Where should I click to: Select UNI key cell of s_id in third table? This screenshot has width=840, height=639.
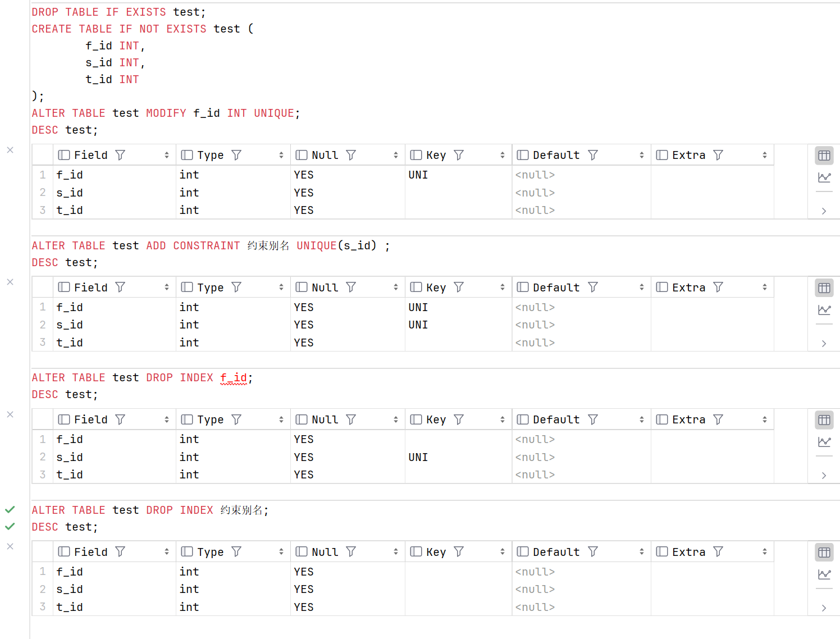(458, 458)
